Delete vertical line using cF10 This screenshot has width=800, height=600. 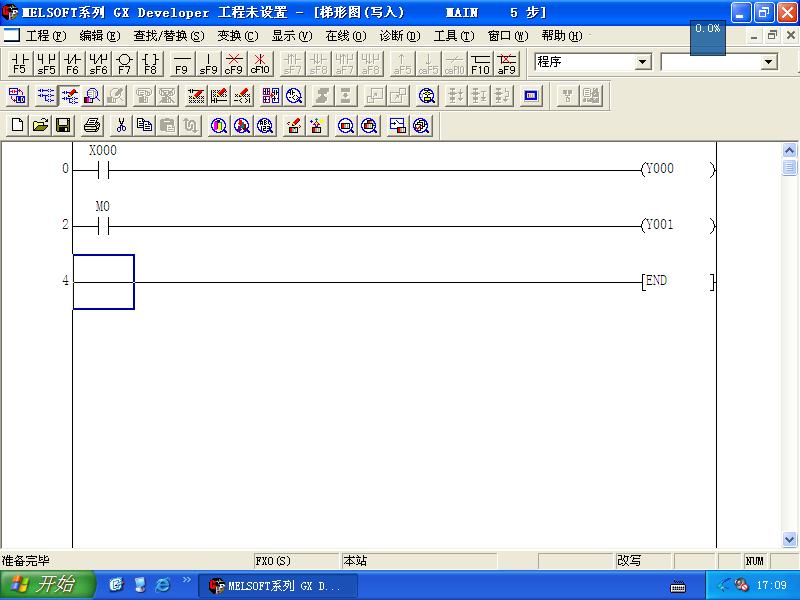(x=260, y=64)
